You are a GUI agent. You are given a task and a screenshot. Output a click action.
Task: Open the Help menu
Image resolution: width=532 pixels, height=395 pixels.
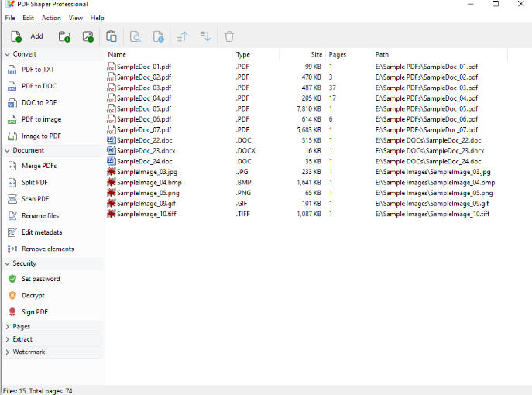97,18
